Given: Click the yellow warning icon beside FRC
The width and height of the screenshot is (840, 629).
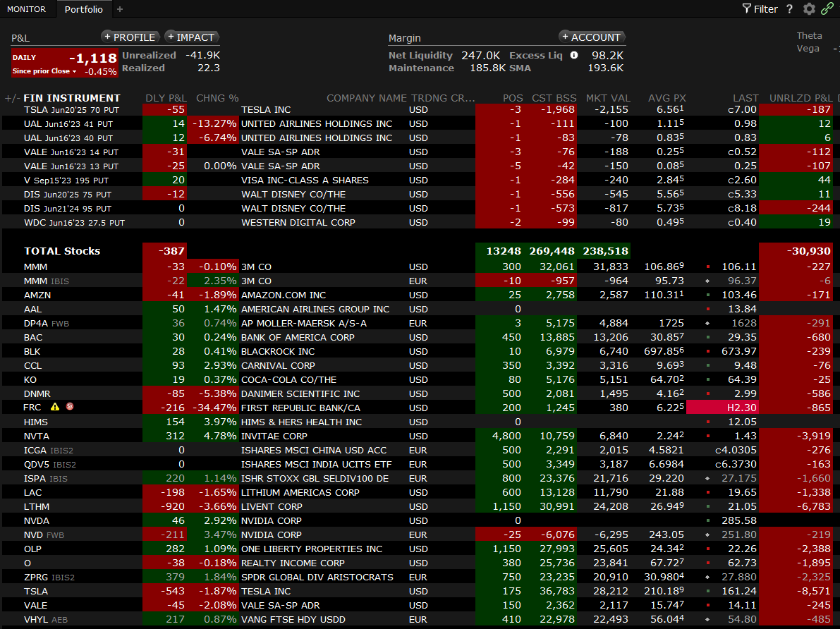Looking at the screenshot, I should pos(55,408).
